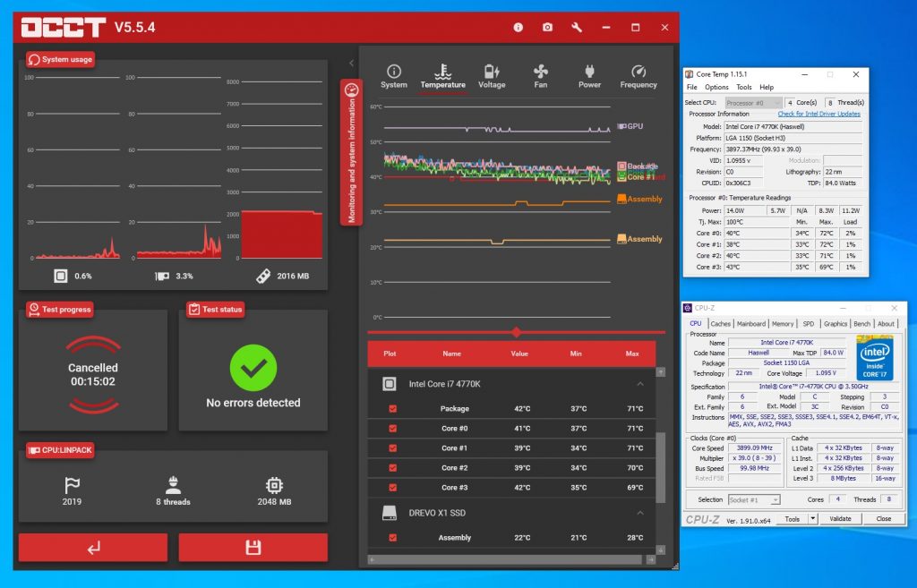This screenshot has width=917, height=588.
Task: Click the System usage panel label
Action: (x=60, y=60)
